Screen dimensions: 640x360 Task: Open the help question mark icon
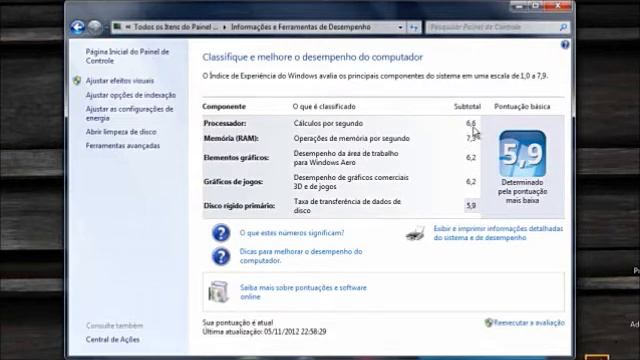point(565,44)
